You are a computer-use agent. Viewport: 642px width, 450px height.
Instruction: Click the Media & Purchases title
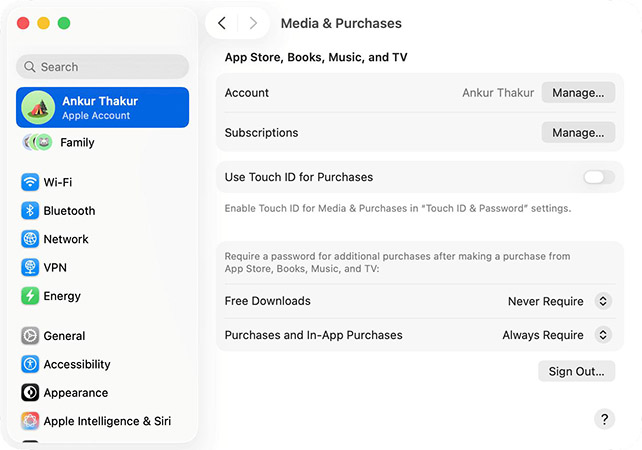click(341, 23)
